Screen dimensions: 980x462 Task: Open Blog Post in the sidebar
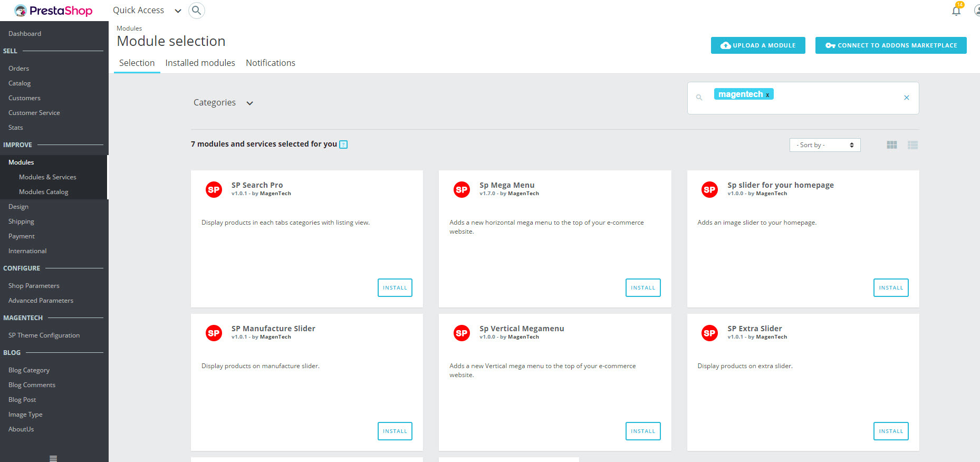(x=22, y=400)
